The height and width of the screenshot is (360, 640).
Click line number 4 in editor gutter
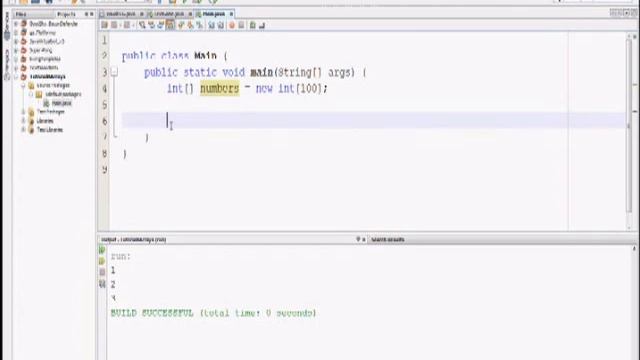(104, 89)
